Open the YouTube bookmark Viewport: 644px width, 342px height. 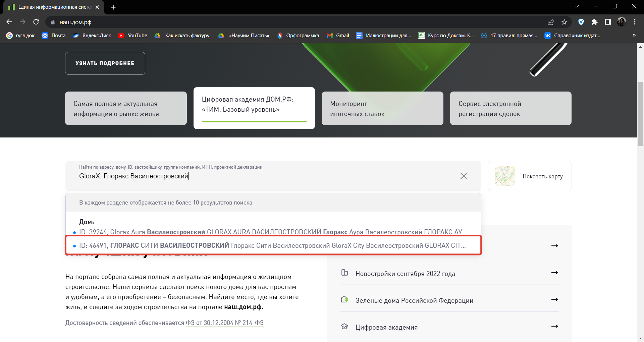coord(133,36)
